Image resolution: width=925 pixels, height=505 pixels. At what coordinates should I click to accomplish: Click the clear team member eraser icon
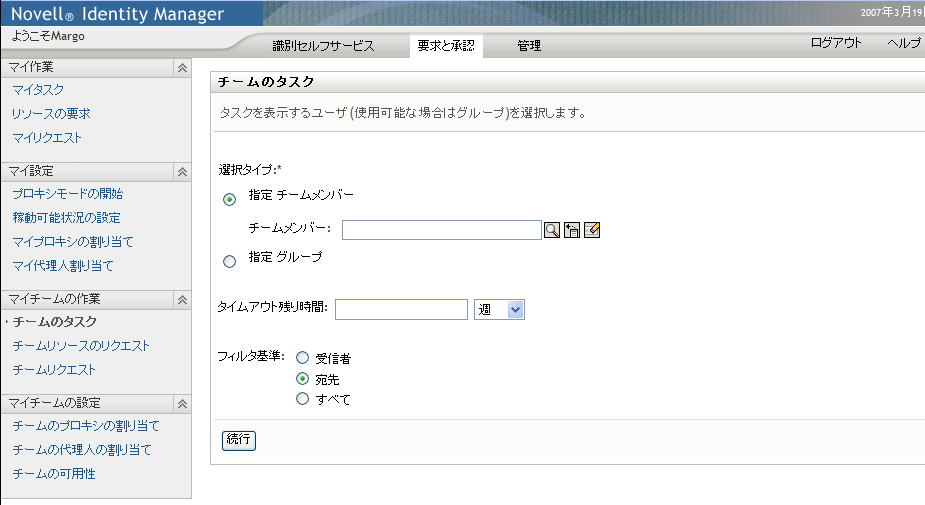(x=592, y=230)
